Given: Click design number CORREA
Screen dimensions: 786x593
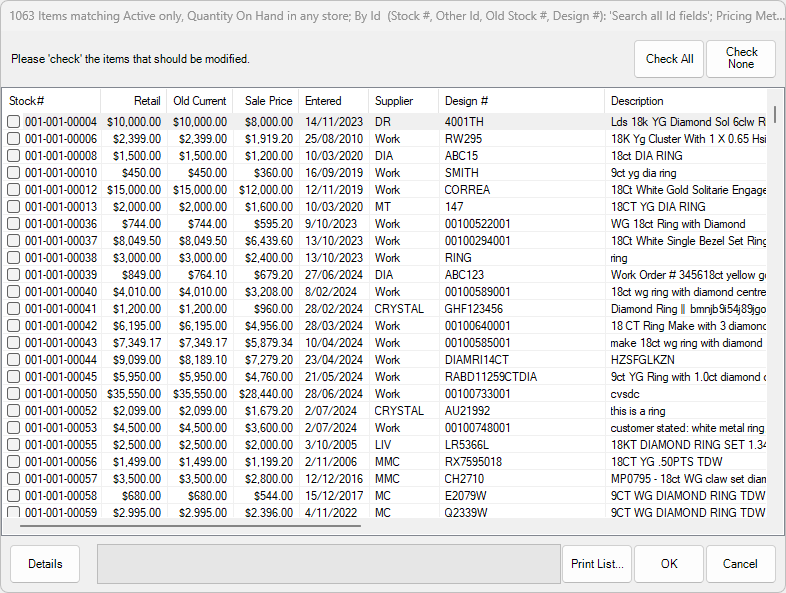Looking at the screenshot, I should 467,190.
